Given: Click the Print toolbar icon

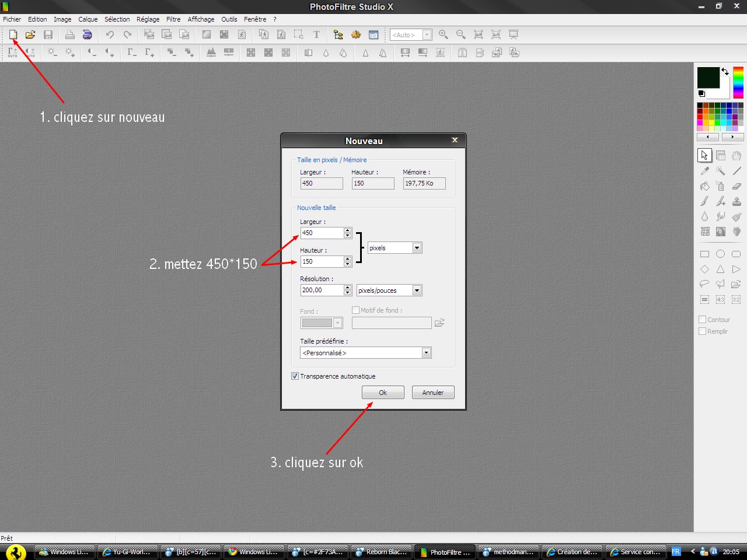Looking at the screenshot, I should click(70, 34).
